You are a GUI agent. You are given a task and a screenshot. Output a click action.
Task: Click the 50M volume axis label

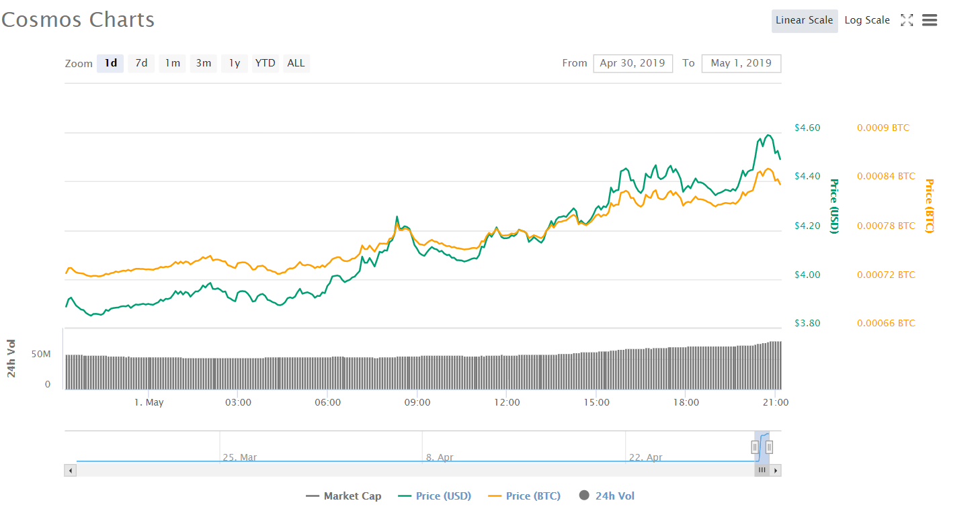click(x=42, y=354)
